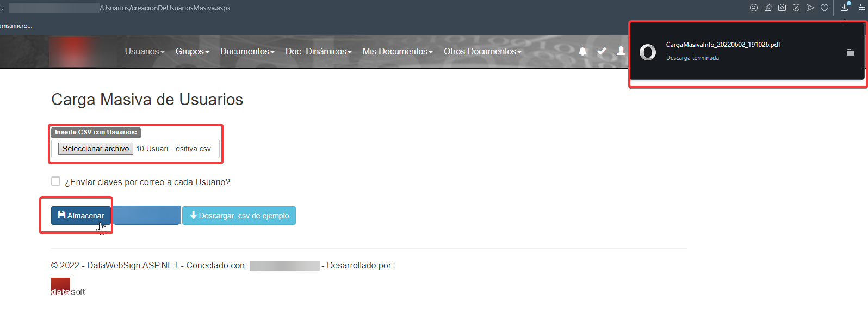
Task: Expand the Doc. Dinámicos menu
Action: coord(319,51)
